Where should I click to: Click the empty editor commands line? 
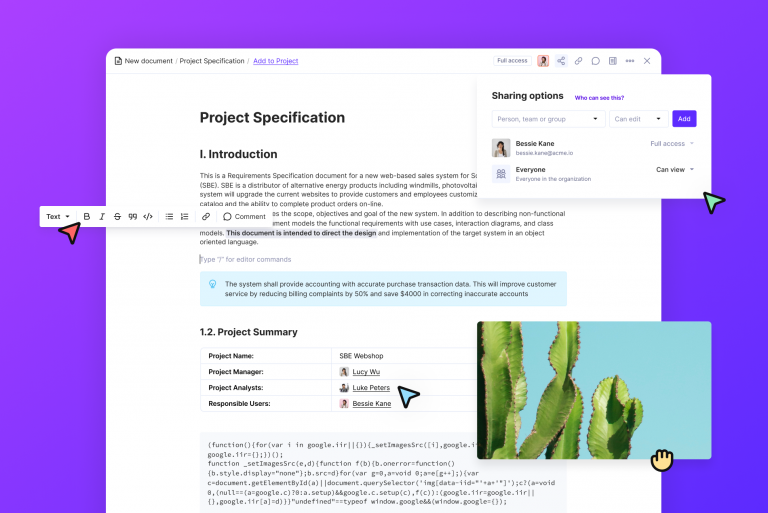coord(245,259)
